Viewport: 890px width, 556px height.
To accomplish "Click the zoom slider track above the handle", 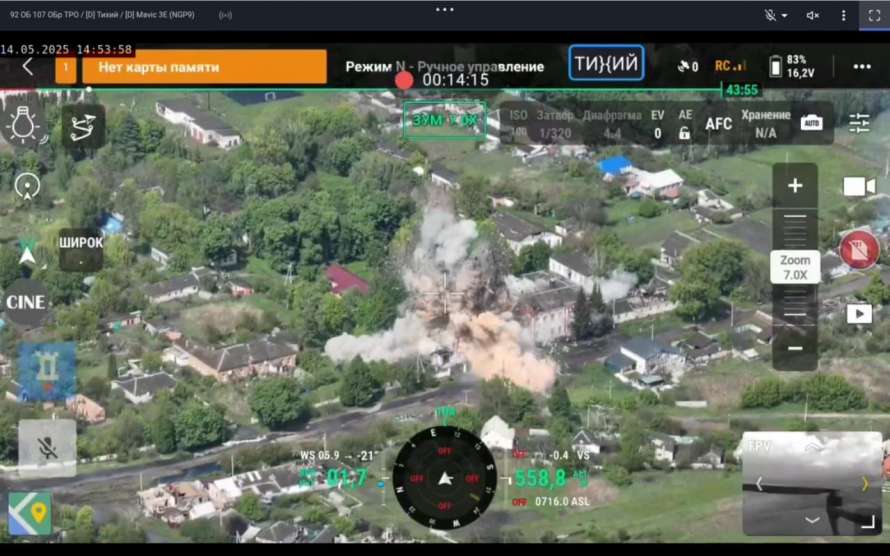I will click(x=795, y=229).
